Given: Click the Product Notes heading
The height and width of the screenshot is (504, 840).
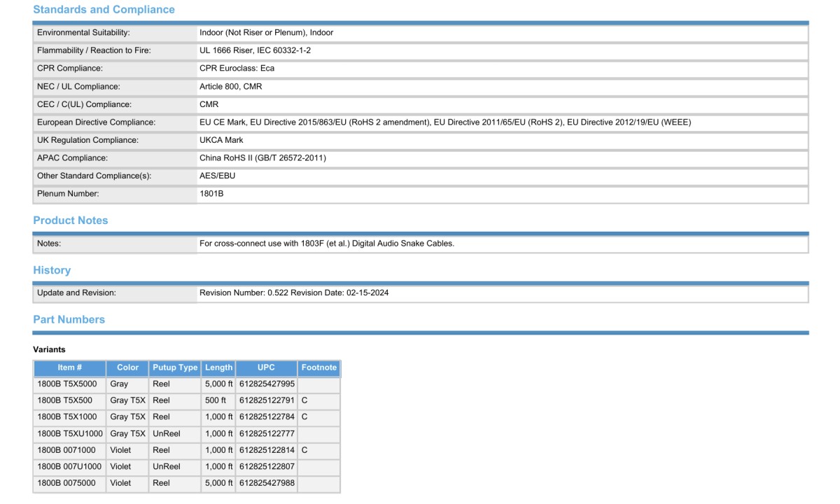Looking at the screenshot, I should (x=71, y=220).
